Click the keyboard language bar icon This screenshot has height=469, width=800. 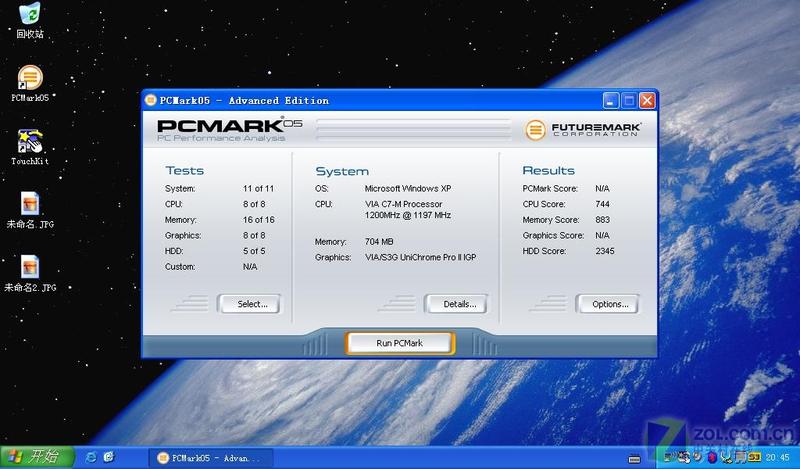(x=634, y=459)
